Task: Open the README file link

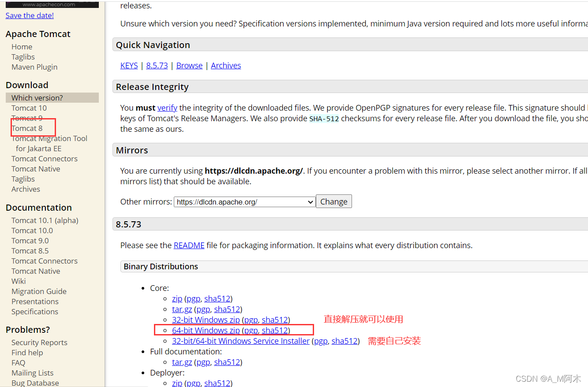Action: click(x=189, y=245)
